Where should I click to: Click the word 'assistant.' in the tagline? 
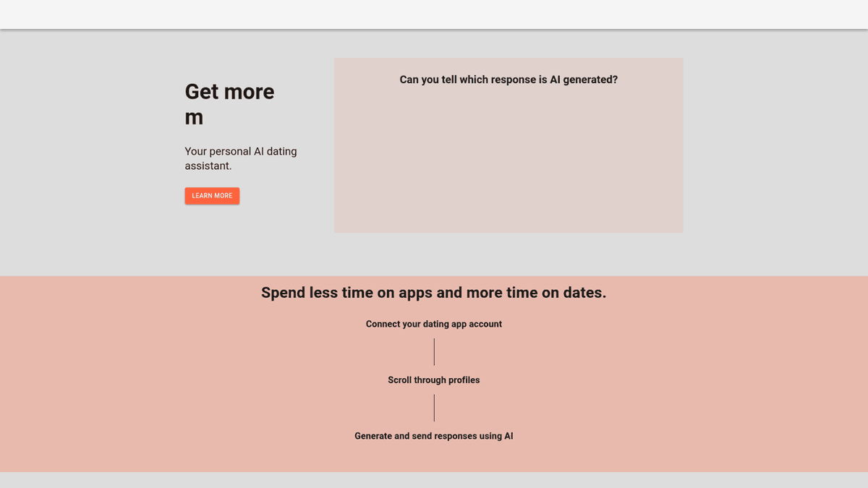coord(208,166)
